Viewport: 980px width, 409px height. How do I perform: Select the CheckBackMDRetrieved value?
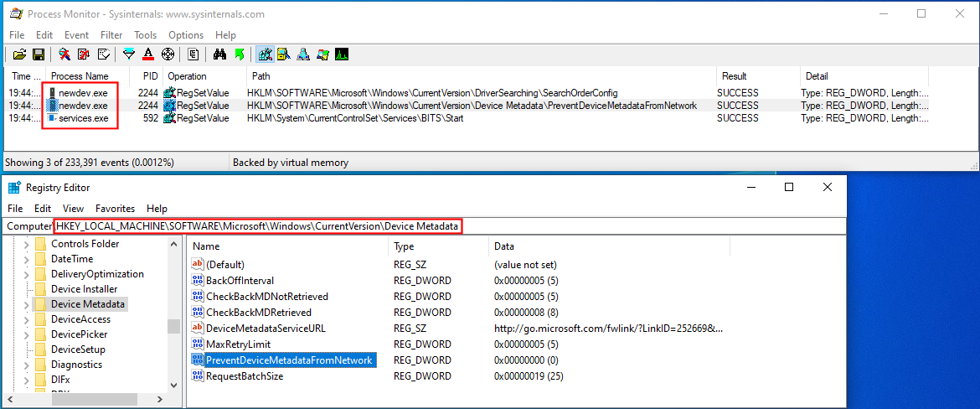pyautogui.click(x=258, y=312)
